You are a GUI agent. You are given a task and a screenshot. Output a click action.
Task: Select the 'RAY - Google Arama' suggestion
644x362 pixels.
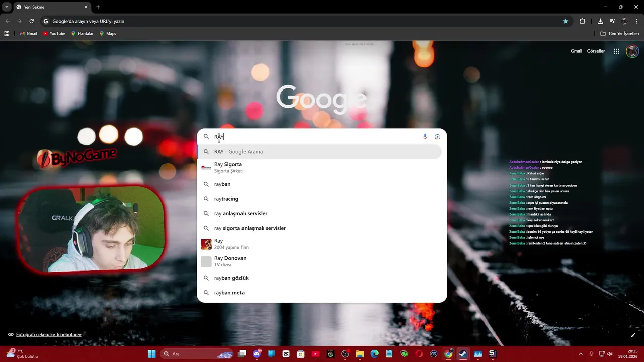pos(320,152)
